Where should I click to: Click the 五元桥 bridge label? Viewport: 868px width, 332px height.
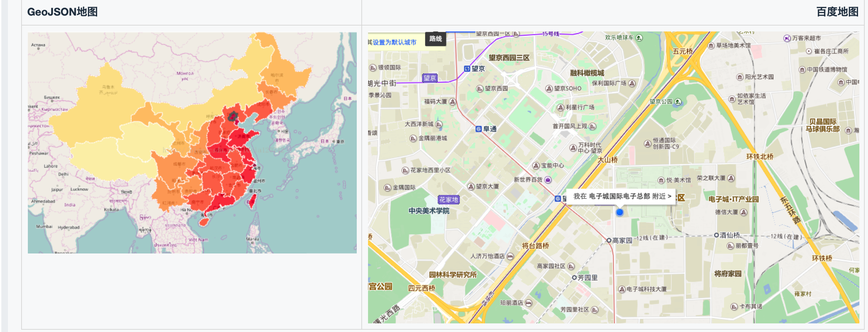coord(682,51)
